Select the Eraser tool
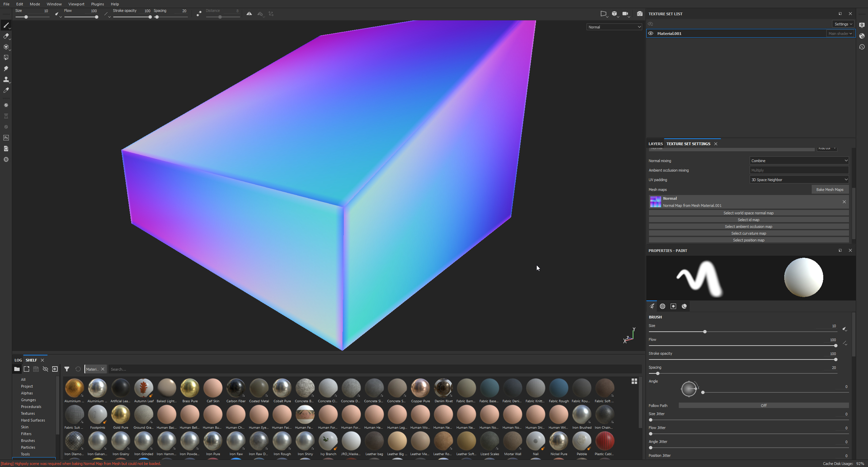The image size is (868, 467). 6,37
